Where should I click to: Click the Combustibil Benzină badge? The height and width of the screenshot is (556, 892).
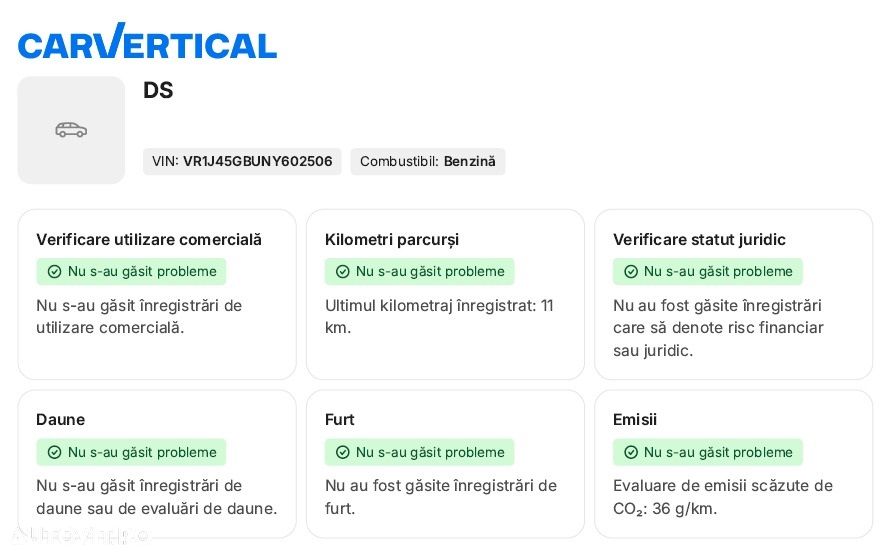427,161
